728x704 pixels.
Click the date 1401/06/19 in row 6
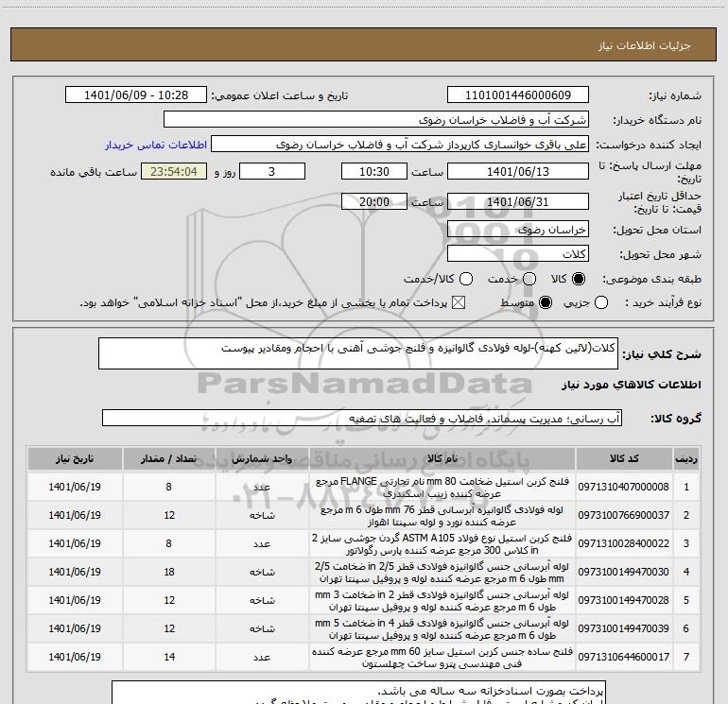coord(75,628)
